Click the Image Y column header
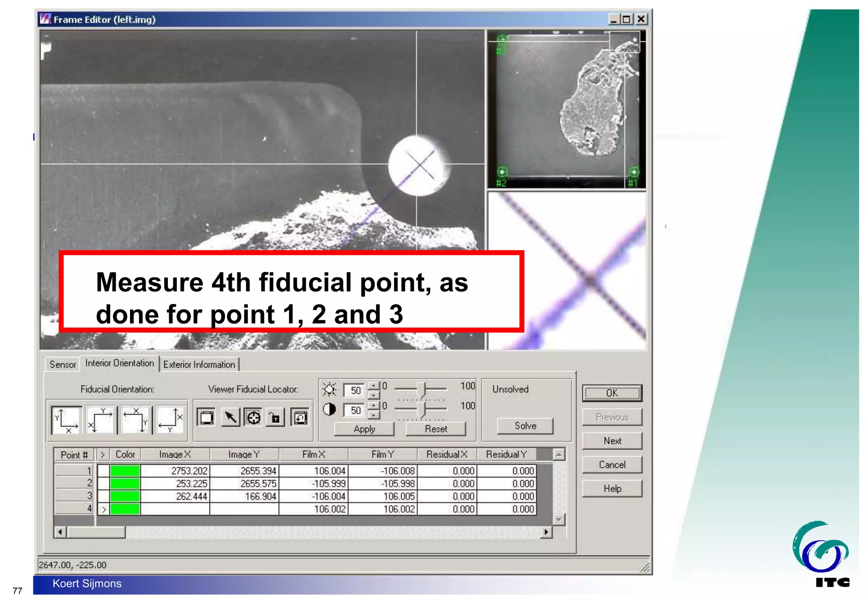The image size is (868, 601). point(244,454)
